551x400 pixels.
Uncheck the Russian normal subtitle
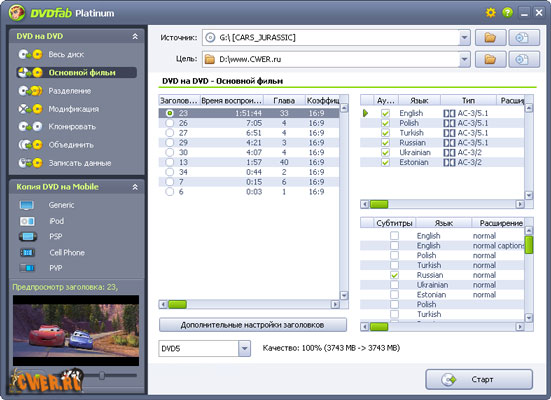[x=395, y=275]
